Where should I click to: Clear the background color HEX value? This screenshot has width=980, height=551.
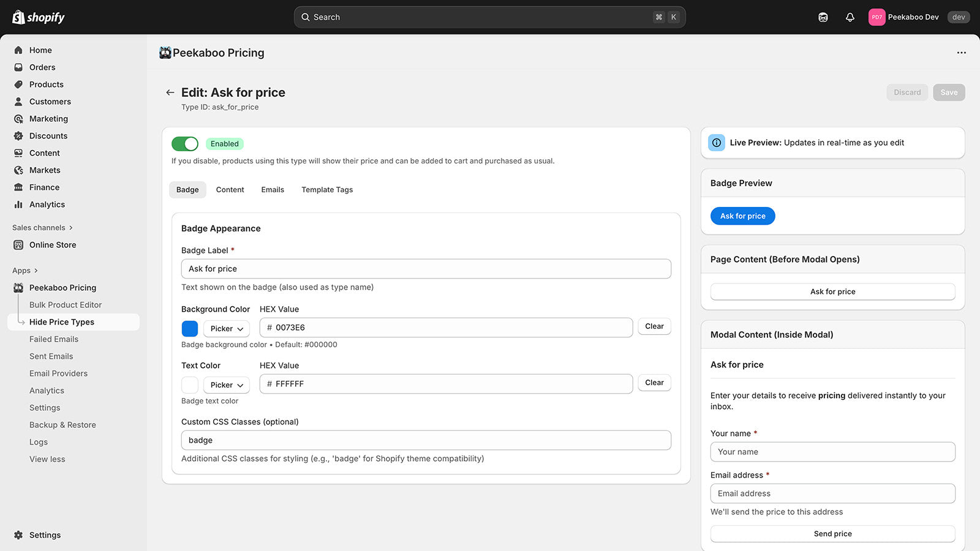[654, 326]
